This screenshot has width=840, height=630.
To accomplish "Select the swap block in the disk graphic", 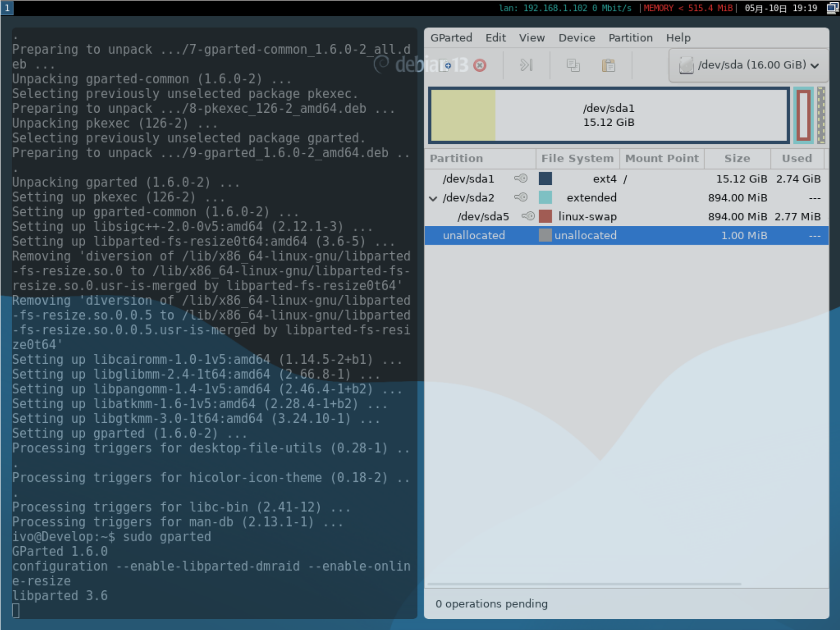I will pos(804,115).
